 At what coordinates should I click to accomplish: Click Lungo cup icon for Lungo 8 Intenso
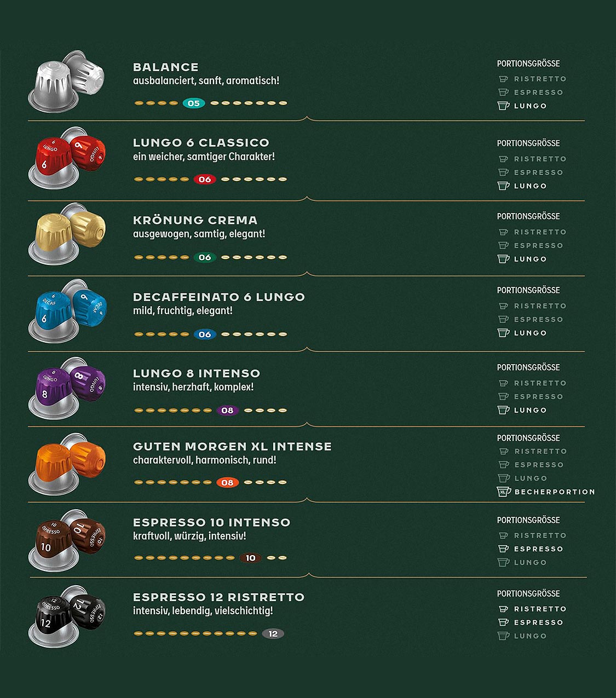pos(503,410)
